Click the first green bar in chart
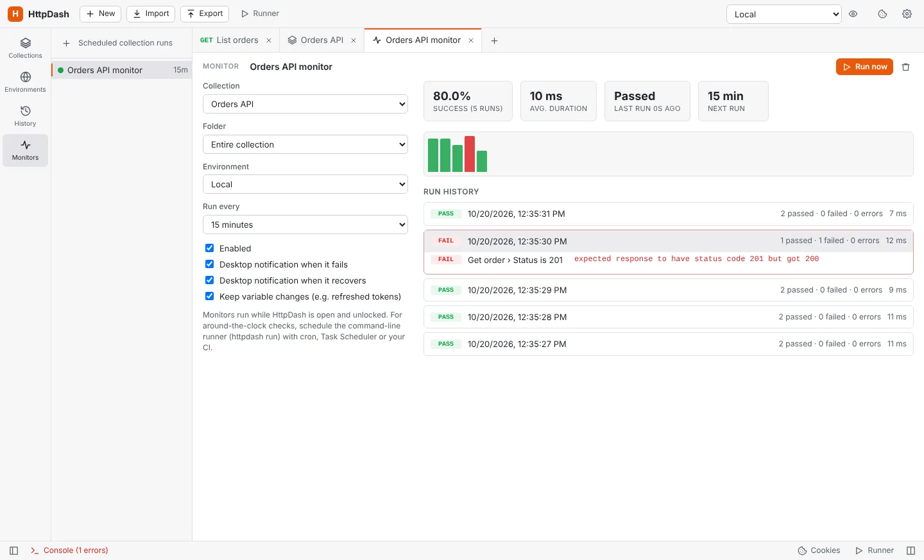 [x=433, y=155]
